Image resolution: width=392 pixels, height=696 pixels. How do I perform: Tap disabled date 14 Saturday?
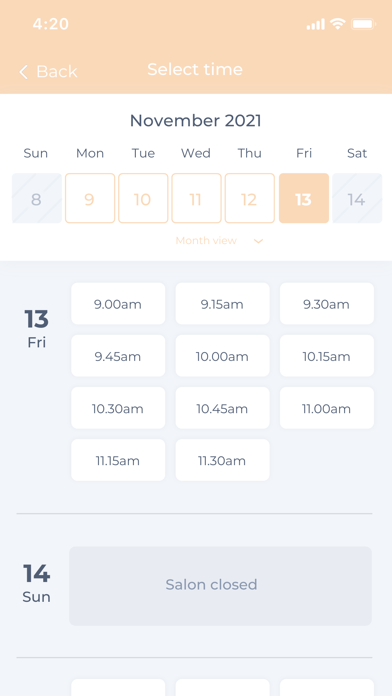357,198
